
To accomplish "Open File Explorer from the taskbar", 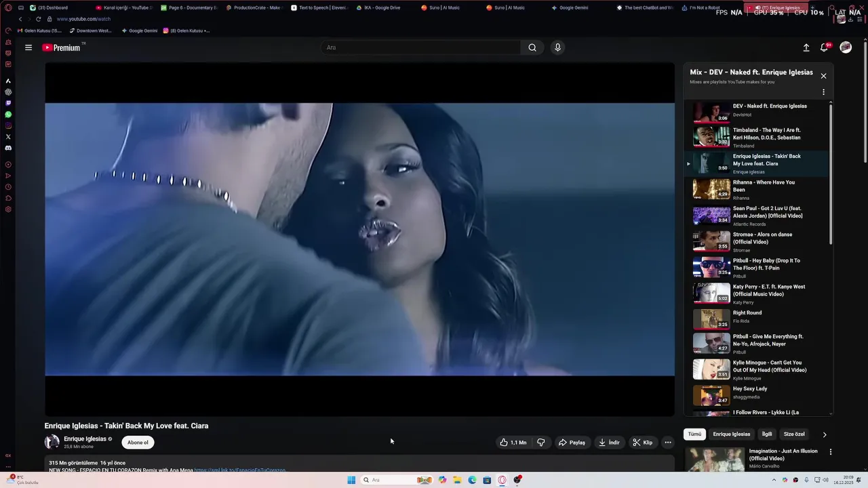I will 457,480.
